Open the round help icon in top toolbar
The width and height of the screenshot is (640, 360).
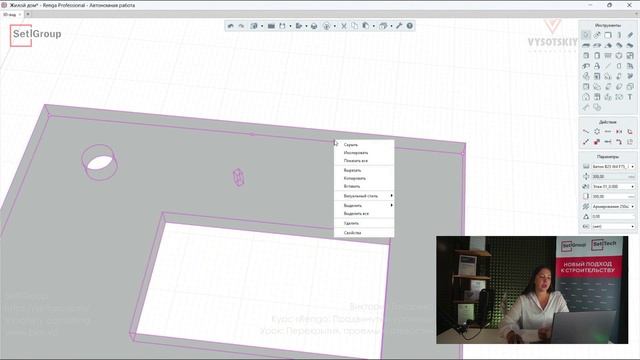pos(409,26)
